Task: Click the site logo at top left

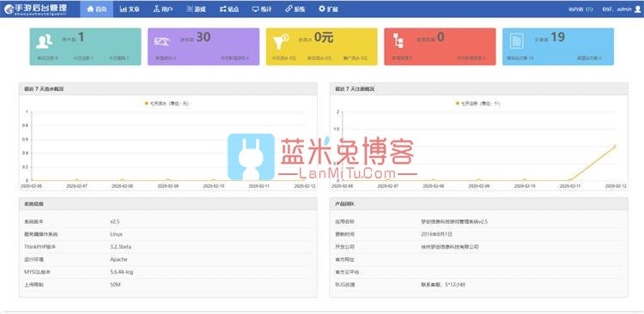Action: [x=35, y=9]
